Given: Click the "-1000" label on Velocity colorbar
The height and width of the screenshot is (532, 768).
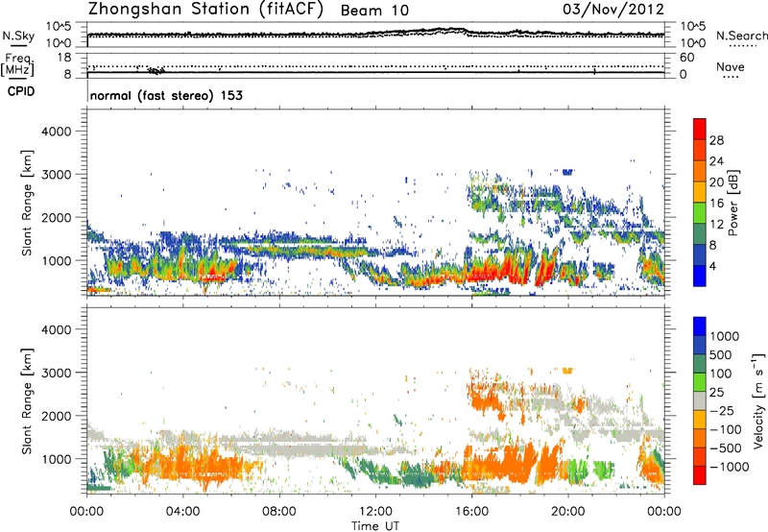Looking at the screenshot, I should point(729,467).
